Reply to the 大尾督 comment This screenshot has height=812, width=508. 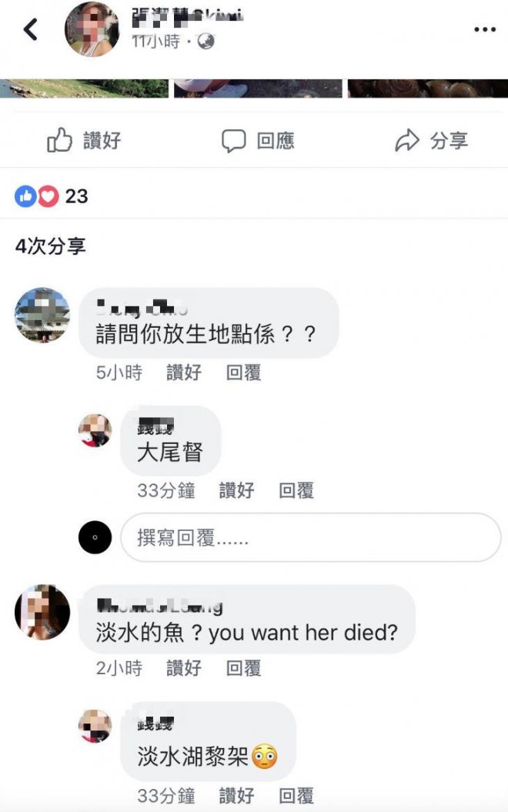(296, 490)
